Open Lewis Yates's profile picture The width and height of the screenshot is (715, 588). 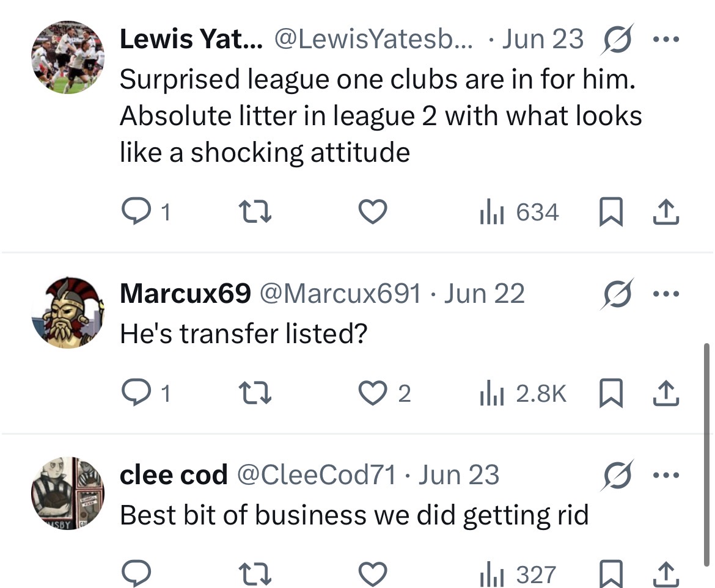[67, 57]
